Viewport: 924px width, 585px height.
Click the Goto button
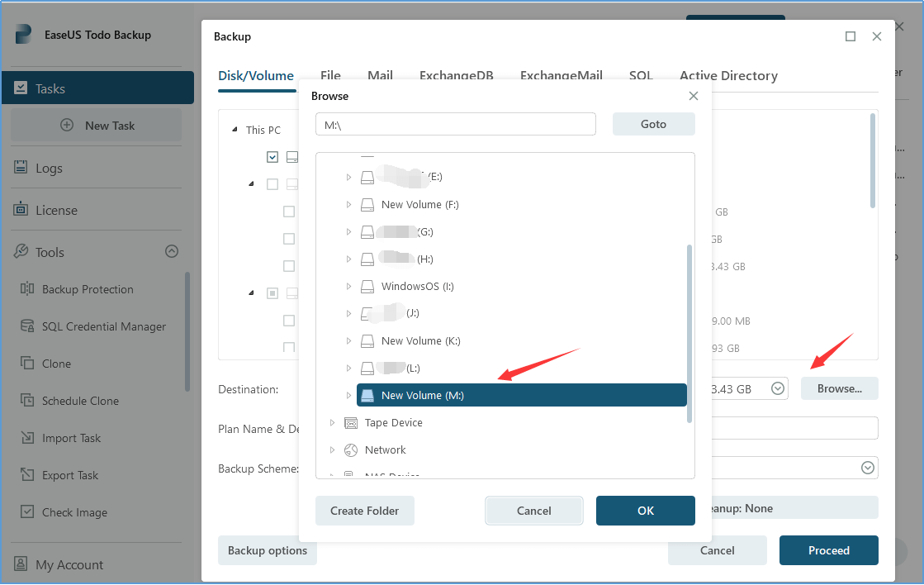(x=653, y=124)
